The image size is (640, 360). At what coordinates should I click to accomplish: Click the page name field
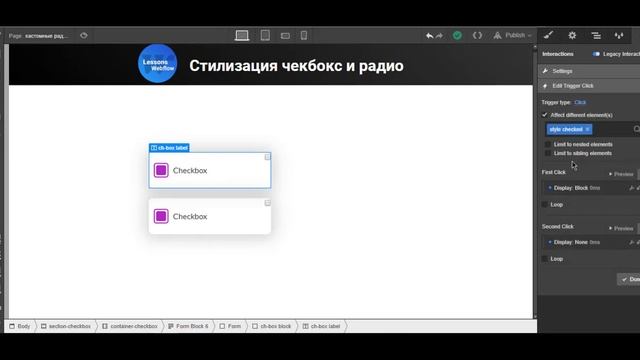pos(47,36)
